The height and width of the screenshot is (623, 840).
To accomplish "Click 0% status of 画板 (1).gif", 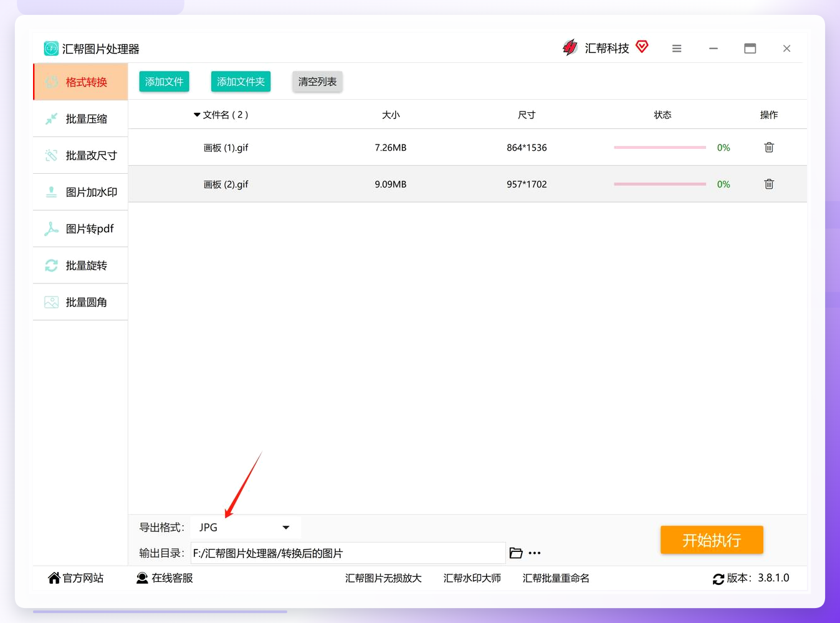I will (723, 148).
